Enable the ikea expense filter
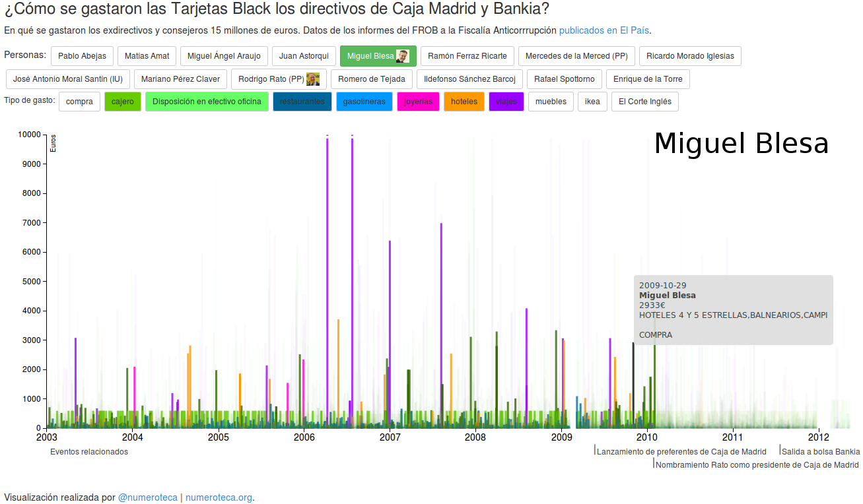The width and height of the screenshot is (863, 504). [592, 102]
